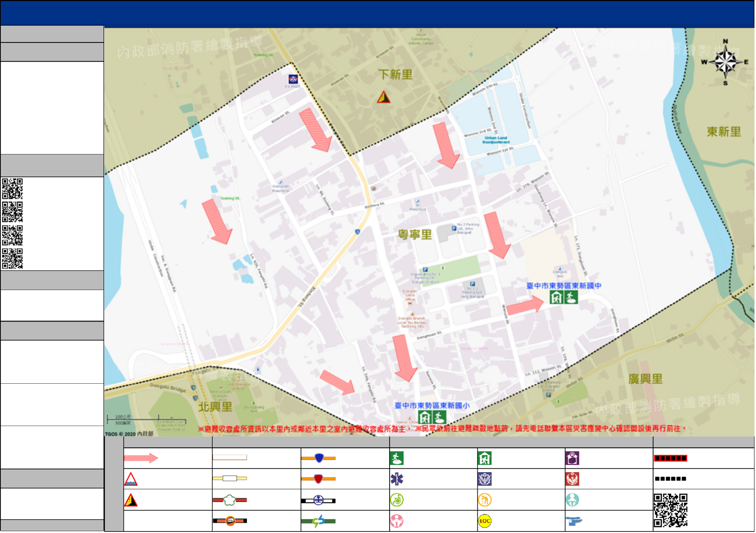Click the Xinfeng St. label on yellow road
The image size is (756, 533).
coord(307,297)
